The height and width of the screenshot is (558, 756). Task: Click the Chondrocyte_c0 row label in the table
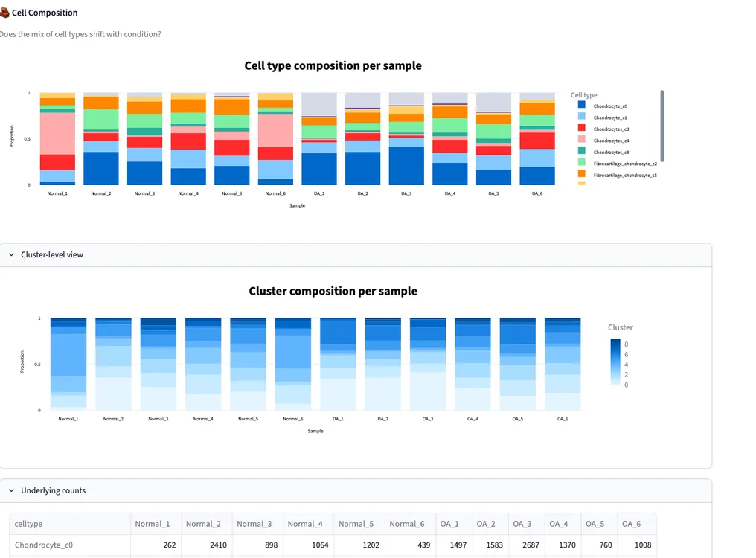click(x=70, y=545)
